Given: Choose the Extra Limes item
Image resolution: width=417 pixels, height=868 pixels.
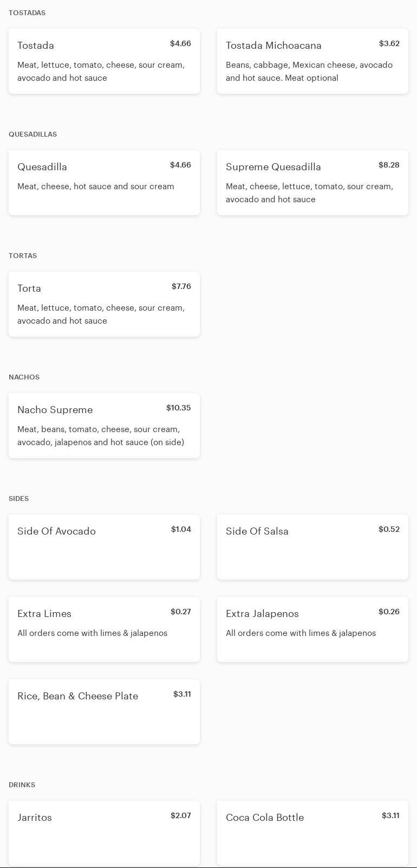Looking at the screenshot, I should (104, 629).
